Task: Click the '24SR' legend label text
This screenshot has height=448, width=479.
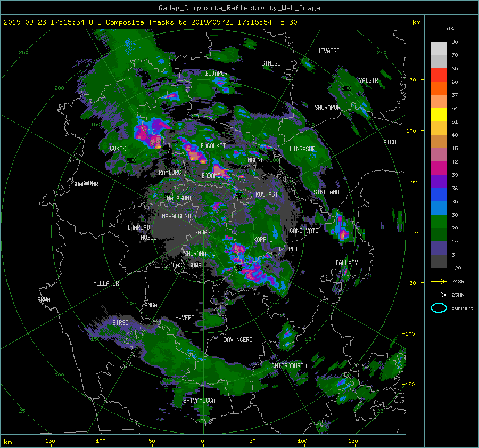Action: [x=458, y=281]
